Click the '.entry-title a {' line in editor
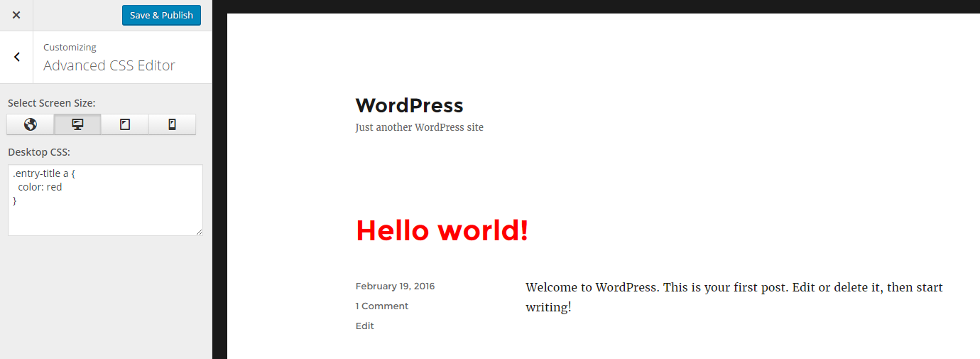The width and height of the screenshot is (980, 359). [x=44, y=173]
